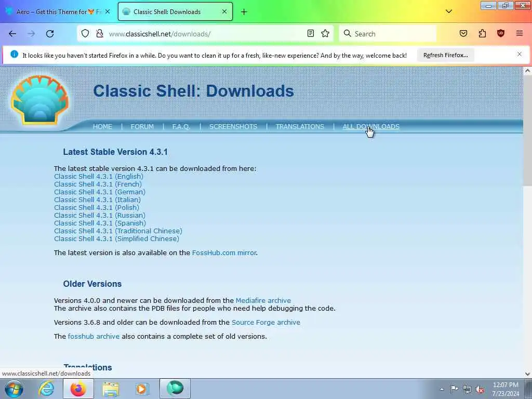532x399 pixels.
Task: Open F.A.Q. in site navigation
Action: coord(181,127)
